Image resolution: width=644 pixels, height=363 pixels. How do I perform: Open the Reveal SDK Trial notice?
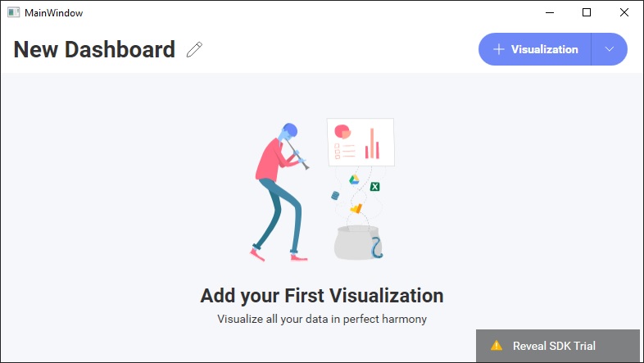(554, 346)
